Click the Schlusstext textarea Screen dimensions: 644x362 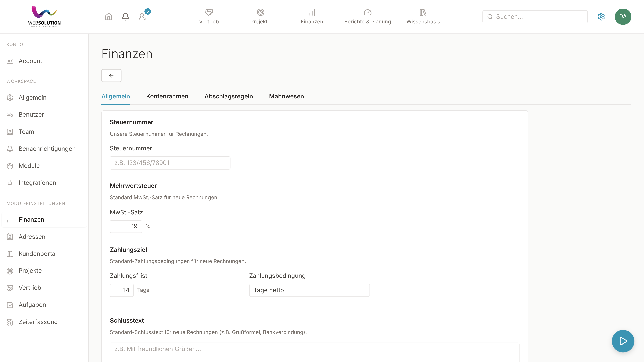(x=315, y=352)
